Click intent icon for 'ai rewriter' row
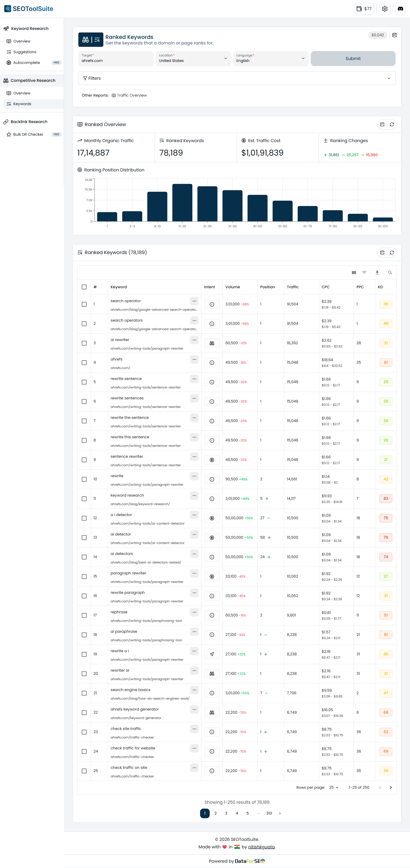This screenshot has height=868, width=410. coord(212,343)
